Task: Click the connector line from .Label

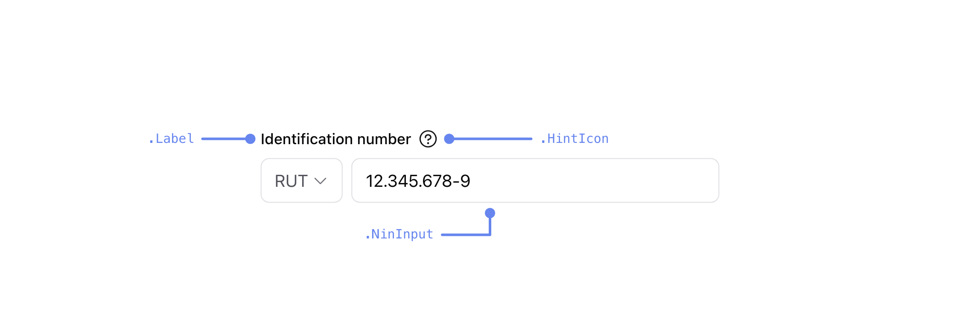Action: [x=224, y=139]
